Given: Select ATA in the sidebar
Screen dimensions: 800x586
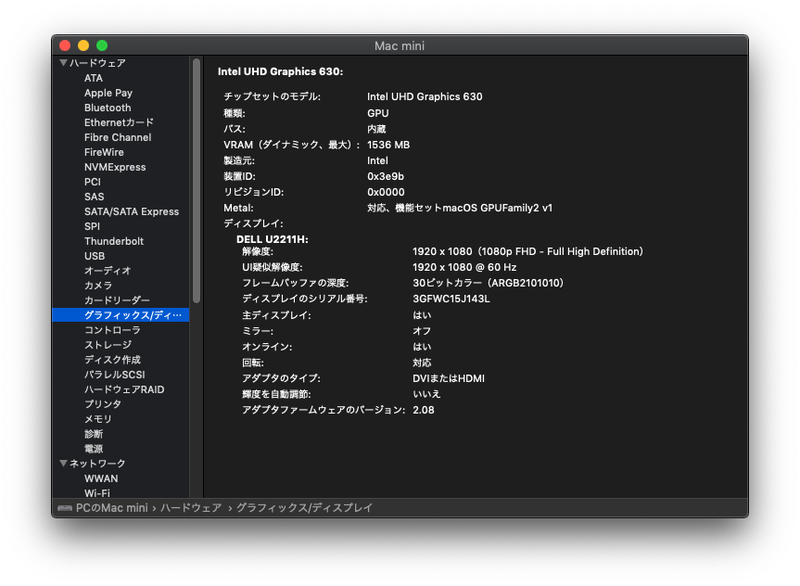Looking at the screenshot, I should pyautogui.click(x=93, y=78).
